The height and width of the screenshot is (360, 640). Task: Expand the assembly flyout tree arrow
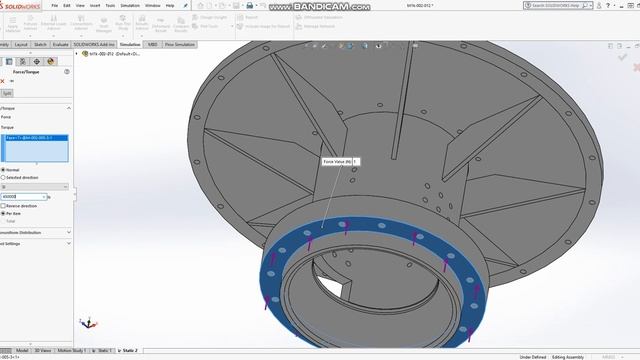76,53
